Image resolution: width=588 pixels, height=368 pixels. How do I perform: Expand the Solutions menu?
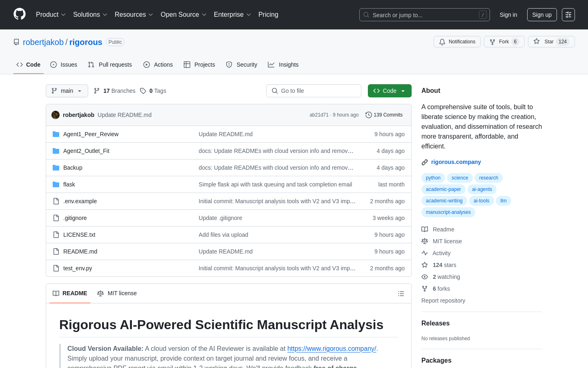[x=90, y=15]
